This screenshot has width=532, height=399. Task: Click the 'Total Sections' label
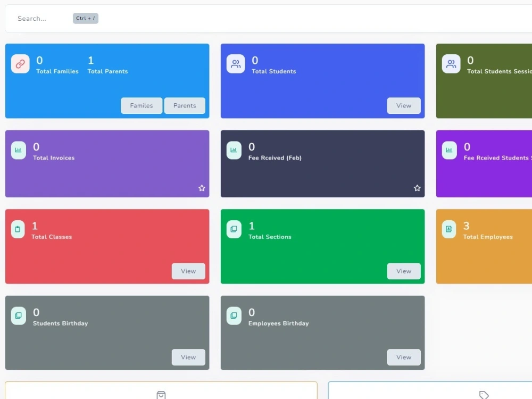[x=270, y=237]
